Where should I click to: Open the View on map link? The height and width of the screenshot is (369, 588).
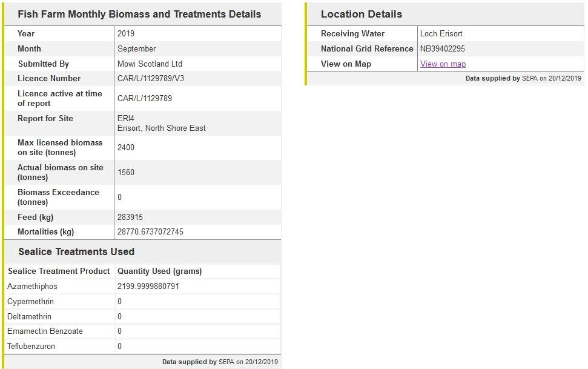click(x=443, y=64)
